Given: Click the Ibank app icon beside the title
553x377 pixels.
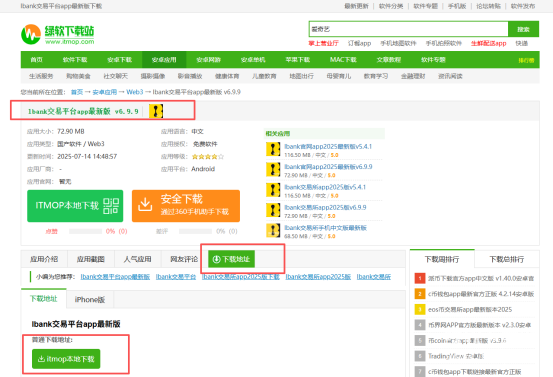Looking at the screenshot, I should coord(156,111).
